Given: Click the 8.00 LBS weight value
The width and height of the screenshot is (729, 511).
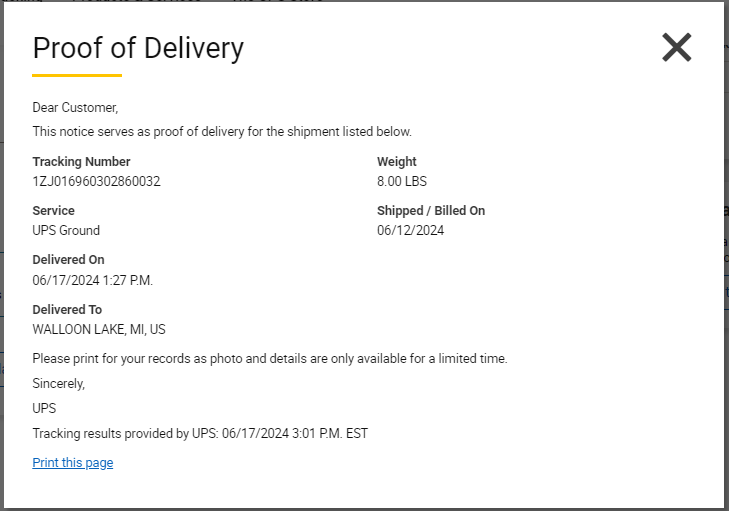Looking at the screenshot, I should click(x=402, y=181).
